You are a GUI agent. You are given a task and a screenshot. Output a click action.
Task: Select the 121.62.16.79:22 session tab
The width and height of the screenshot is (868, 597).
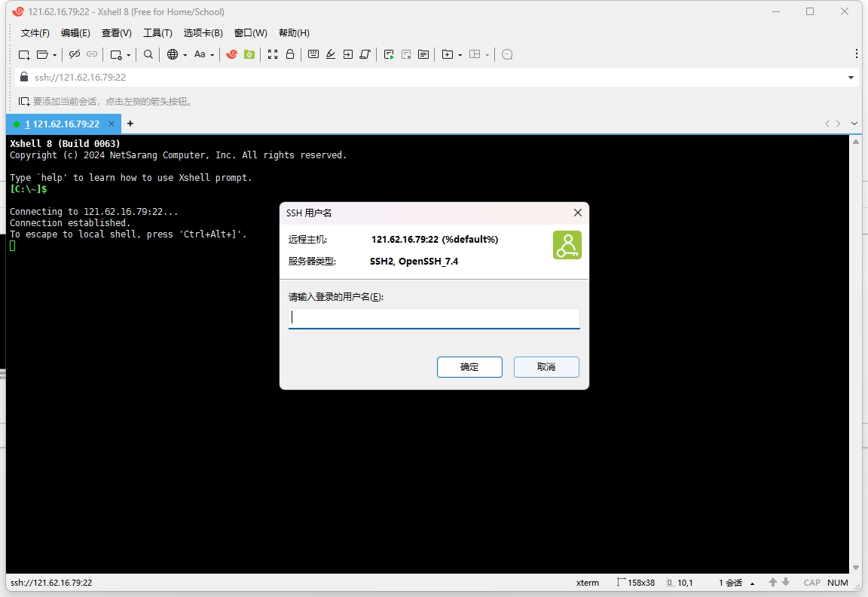pos(62,124)
